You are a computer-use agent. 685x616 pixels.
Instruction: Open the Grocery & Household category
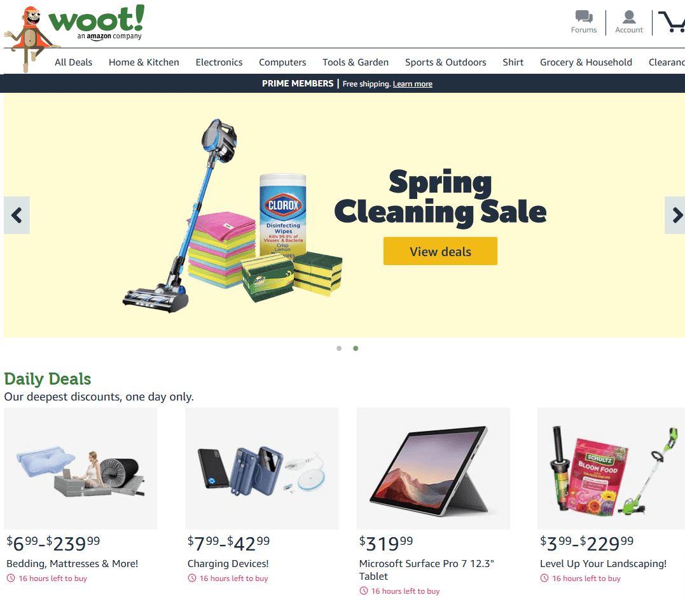(586, 62)
